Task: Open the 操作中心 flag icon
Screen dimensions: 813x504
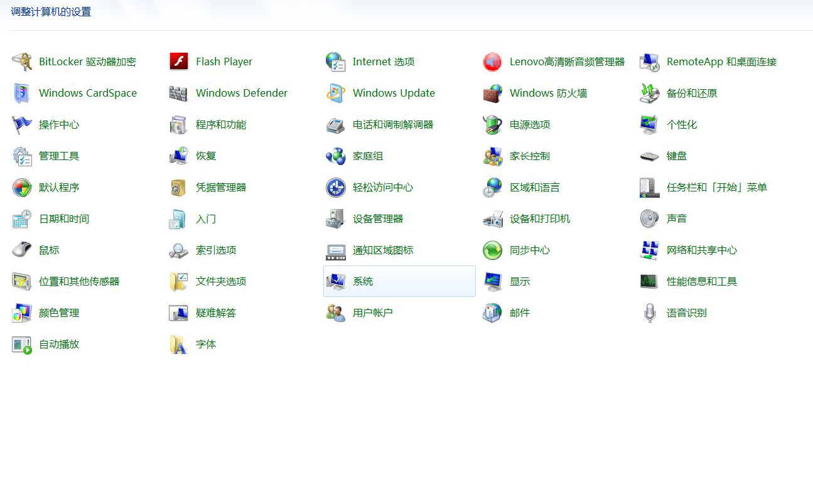Action: [x=22, y=124]
